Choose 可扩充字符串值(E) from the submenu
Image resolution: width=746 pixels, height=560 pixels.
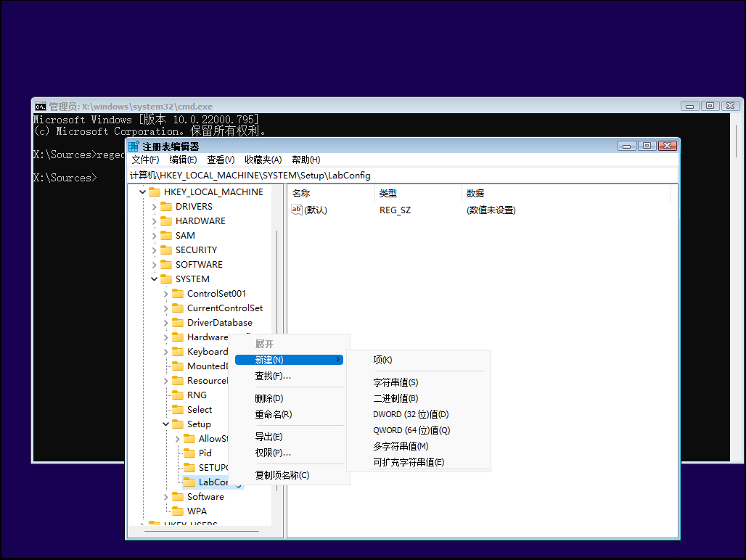tap(419, 462)
